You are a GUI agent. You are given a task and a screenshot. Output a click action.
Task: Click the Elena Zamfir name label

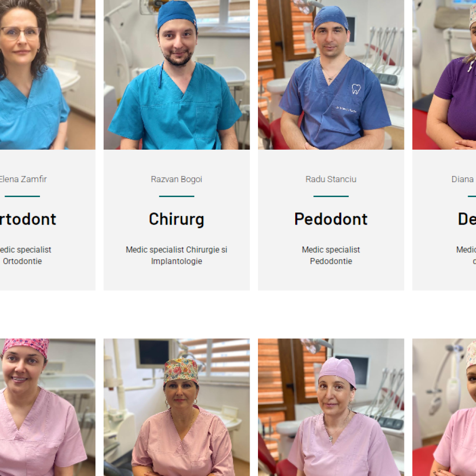pos(23,179)
